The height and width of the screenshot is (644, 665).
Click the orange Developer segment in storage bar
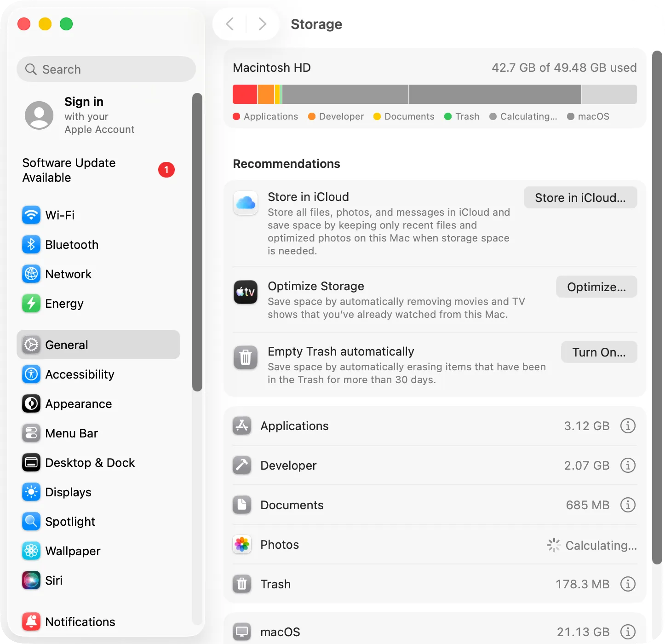(266, 94)
